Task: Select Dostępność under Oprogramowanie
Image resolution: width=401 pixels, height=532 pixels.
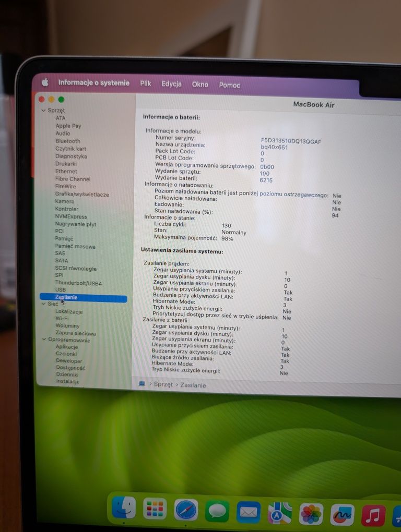Action: click(70, 368)
